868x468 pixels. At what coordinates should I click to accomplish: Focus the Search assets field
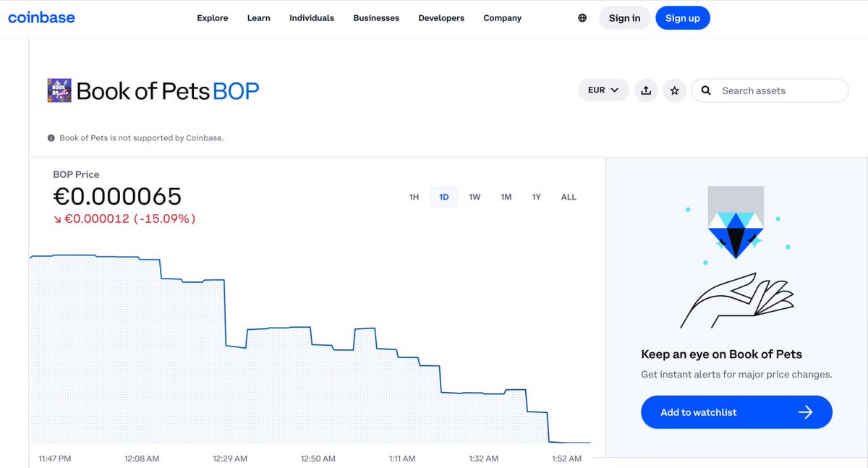point(770,90)
